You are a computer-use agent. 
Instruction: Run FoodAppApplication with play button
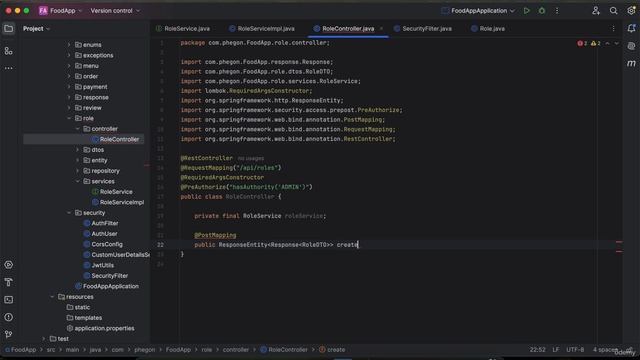[x=527, y=11]
